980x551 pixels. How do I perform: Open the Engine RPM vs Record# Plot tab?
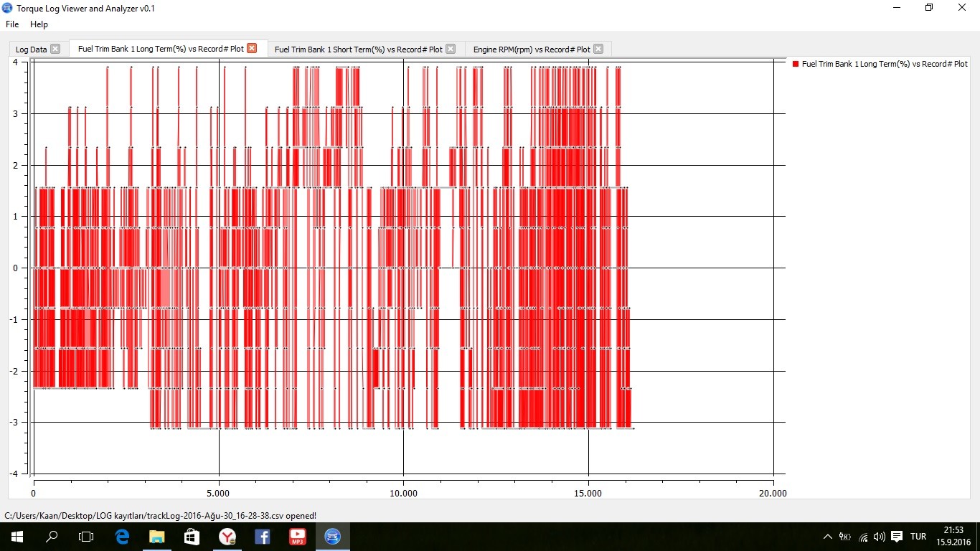click(x=531, y=50)
